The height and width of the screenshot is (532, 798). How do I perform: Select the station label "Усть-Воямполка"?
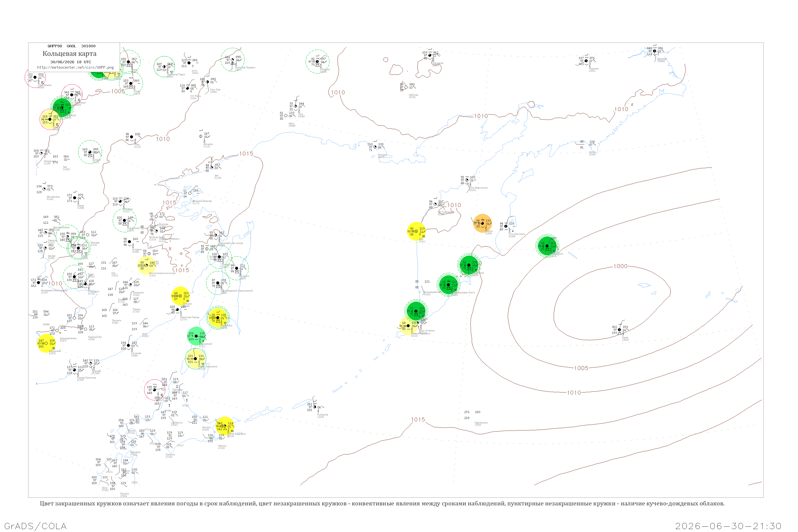coord(479,188)
